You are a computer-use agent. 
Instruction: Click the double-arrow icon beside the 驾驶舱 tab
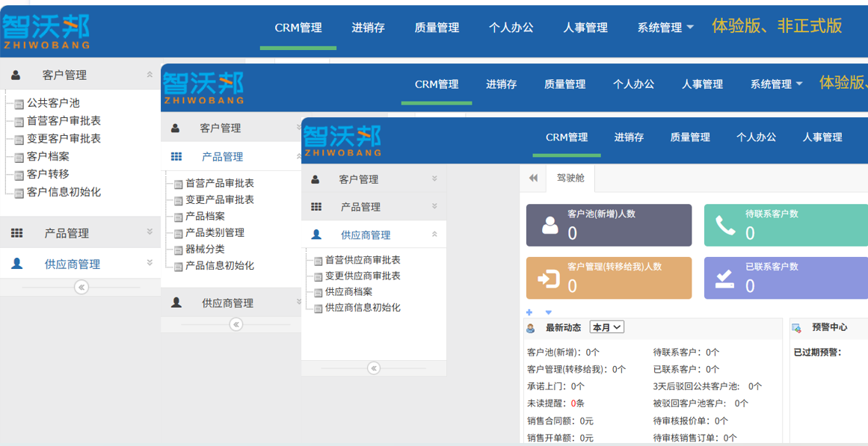pos(534,179)
